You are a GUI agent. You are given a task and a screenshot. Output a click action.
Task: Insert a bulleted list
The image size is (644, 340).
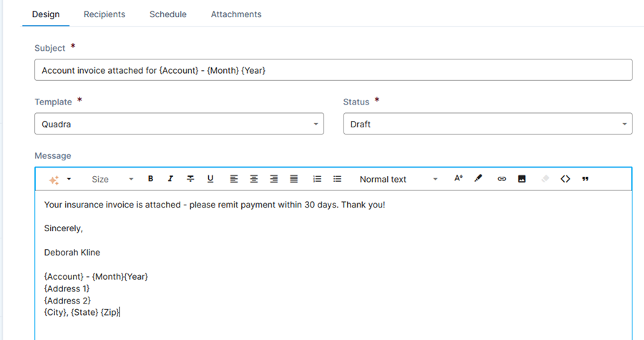coord(338,179)
